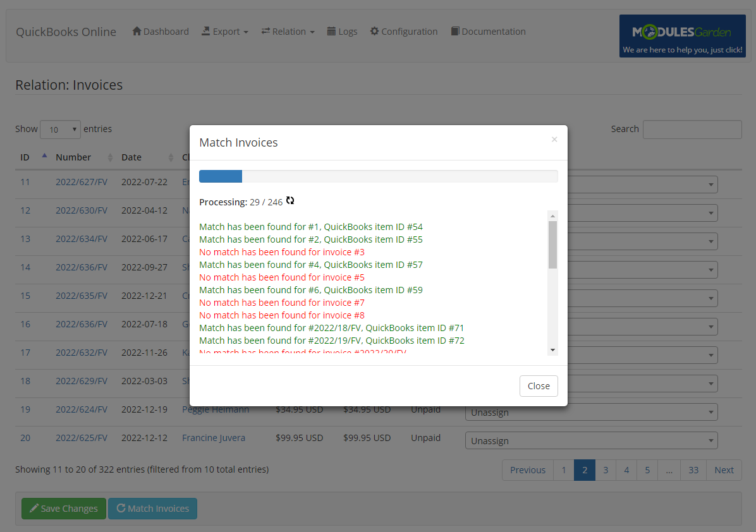Viewport: 756px width, 532px height.
Task: Open client link Peggie Heimann
Action: [216, 410]
